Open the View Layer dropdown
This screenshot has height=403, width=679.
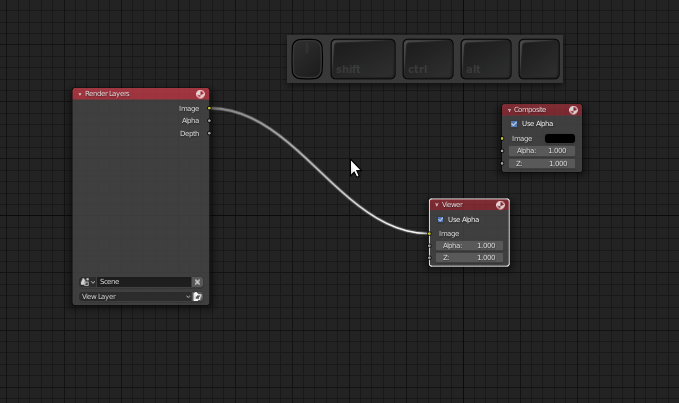coord(136,297)
